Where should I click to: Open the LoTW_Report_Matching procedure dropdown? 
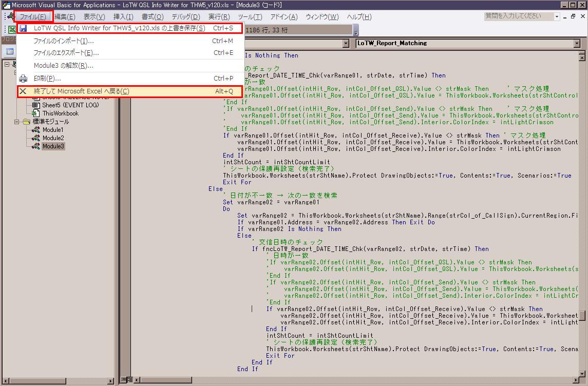click(x=577, y=44)
